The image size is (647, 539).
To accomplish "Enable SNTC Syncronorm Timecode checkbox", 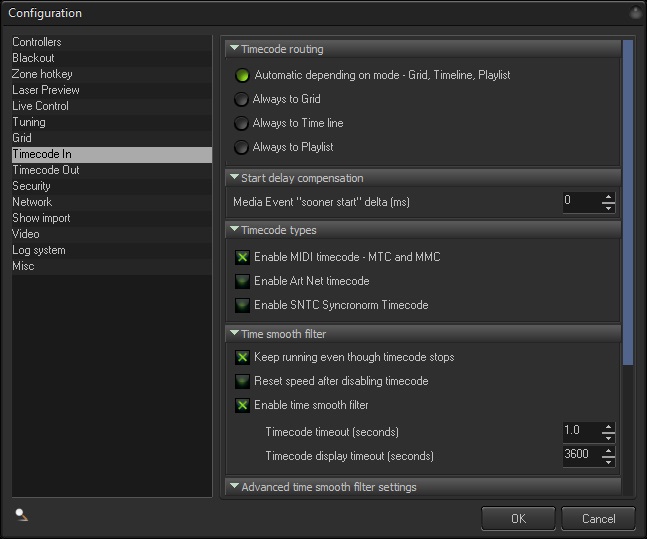I will [242, 305].
